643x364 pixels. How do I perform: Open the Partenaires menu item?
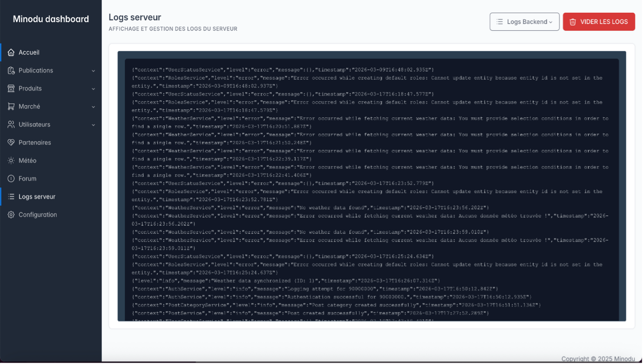tap(51, 143)
